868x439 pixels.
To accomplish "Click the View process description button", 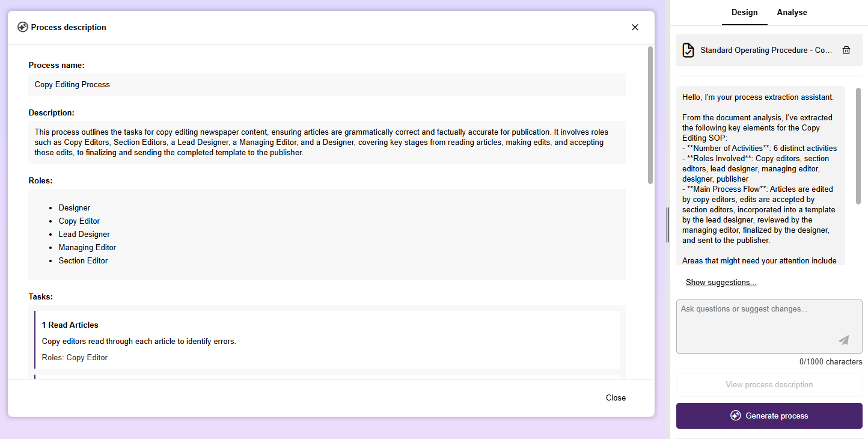I will click(x=769, y=385).
